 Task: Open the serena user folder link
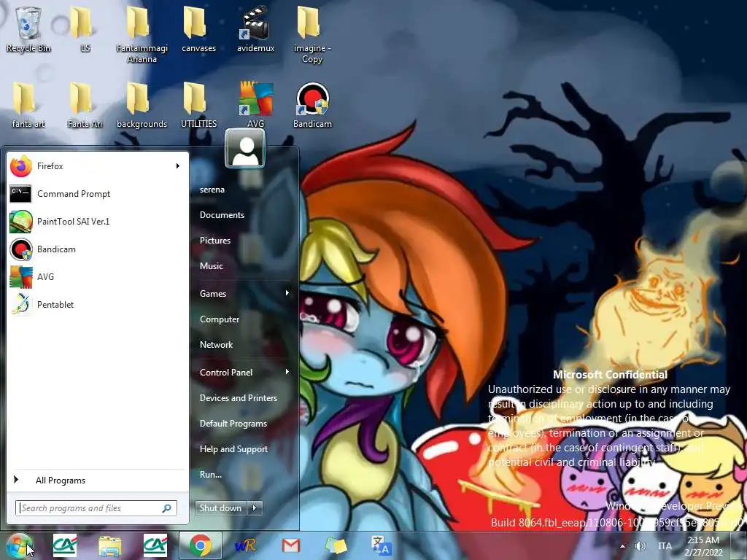(x=212, y=190)
